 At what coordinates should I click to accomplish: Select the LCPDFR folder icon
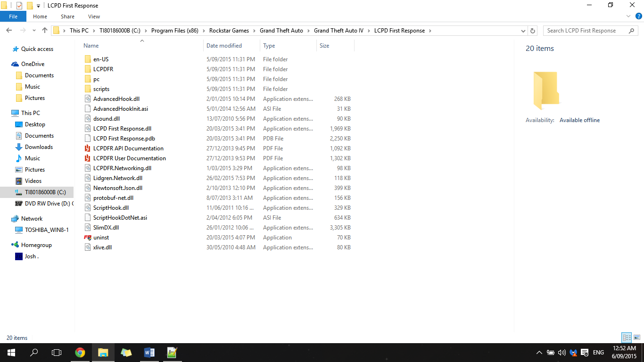pos(87,69)
